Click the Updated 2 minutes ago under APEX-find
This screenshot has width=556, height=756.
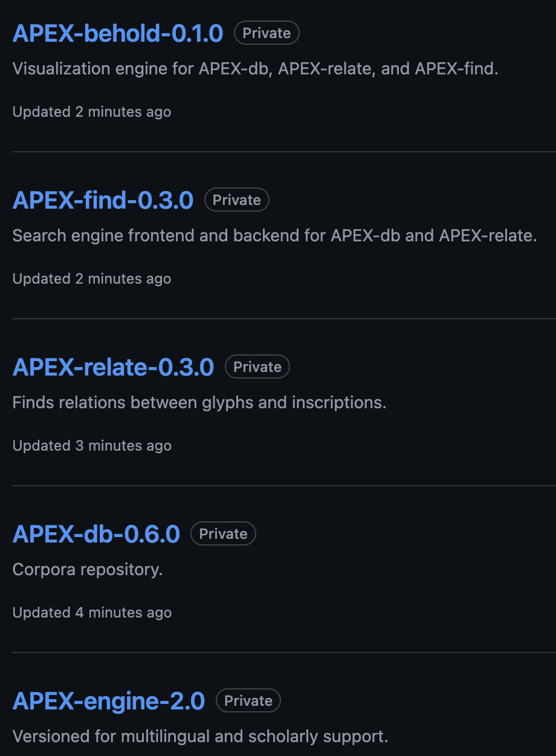[x=91, y=279]
